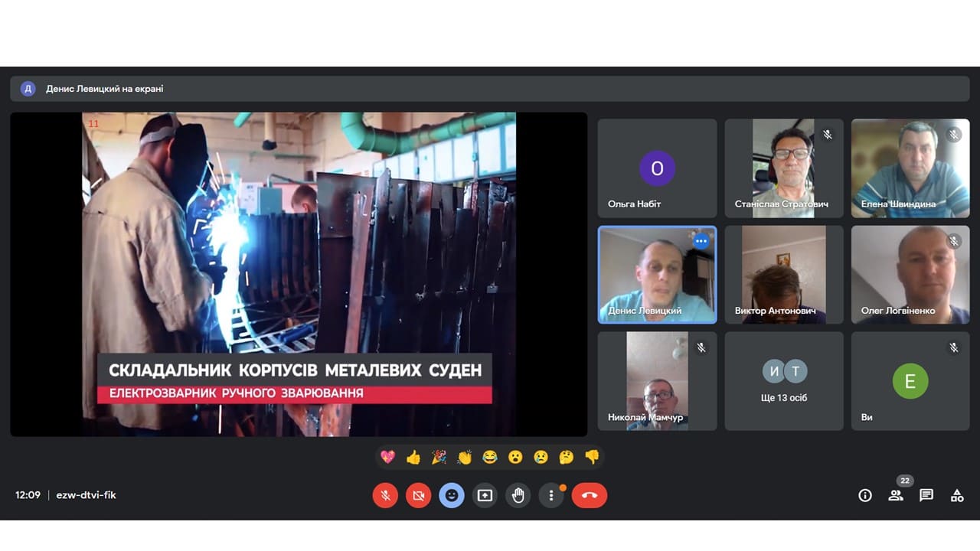The width and height of the screenshot is (980, 551).
Task: Send the clapping hands reaction
Action: pos(465,457)
